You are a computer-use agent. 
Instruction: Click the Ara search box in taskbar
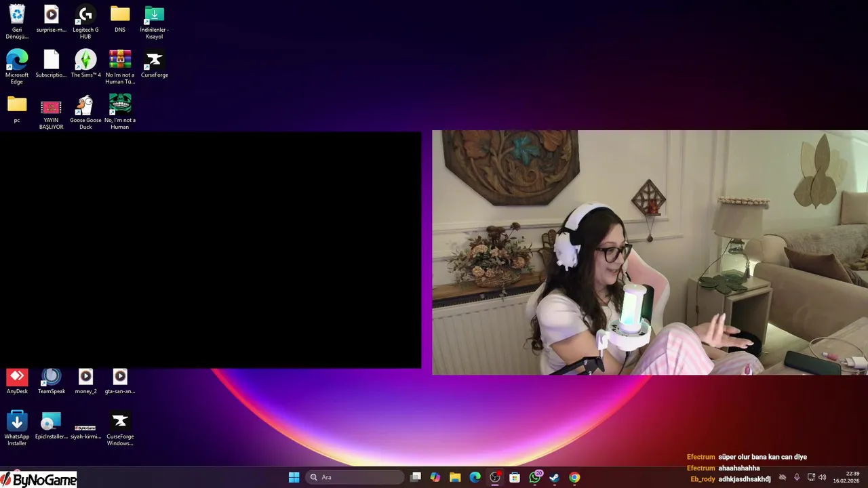coord(354,477)
